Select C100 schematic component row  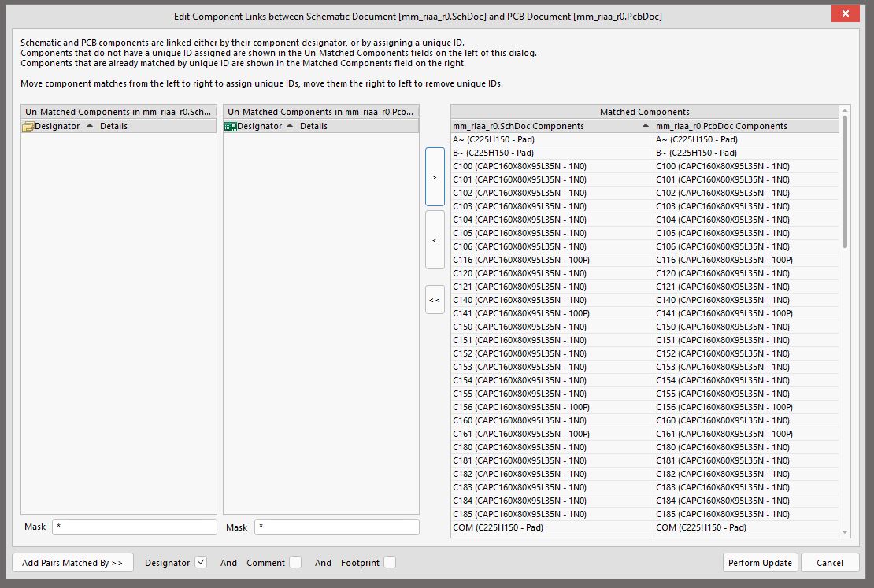[x=552, y=166]
